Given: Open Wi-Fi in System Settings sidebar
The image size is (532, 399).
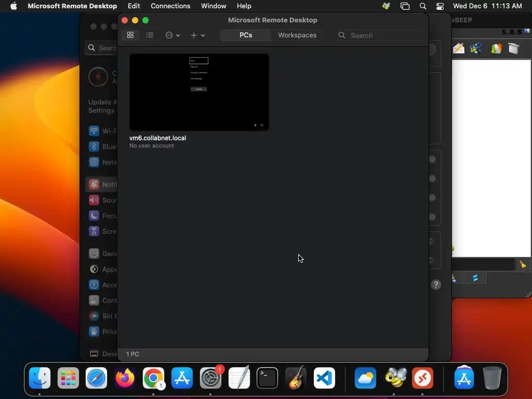Looking at the screenshot, I should [102, 130].
